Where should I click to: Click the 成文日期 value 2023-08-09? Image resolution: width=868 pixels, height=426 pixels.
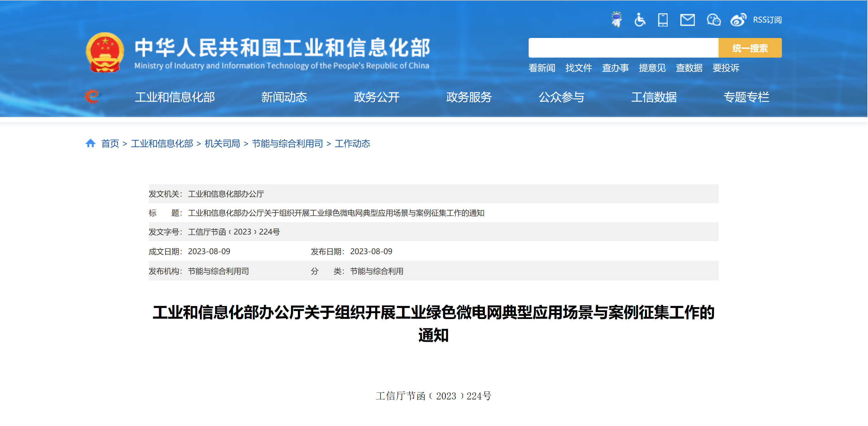[209, 252]
